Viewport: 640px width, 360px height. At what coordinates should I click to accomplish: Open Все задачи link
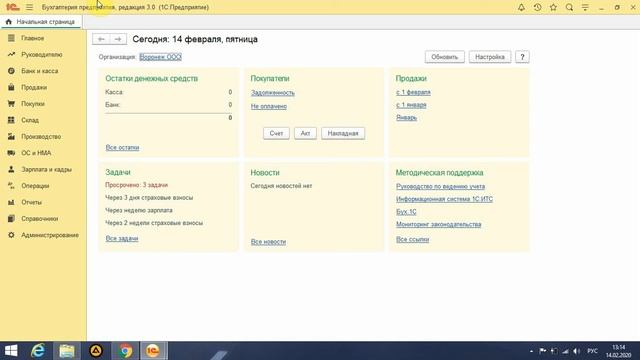pos(122,238)
